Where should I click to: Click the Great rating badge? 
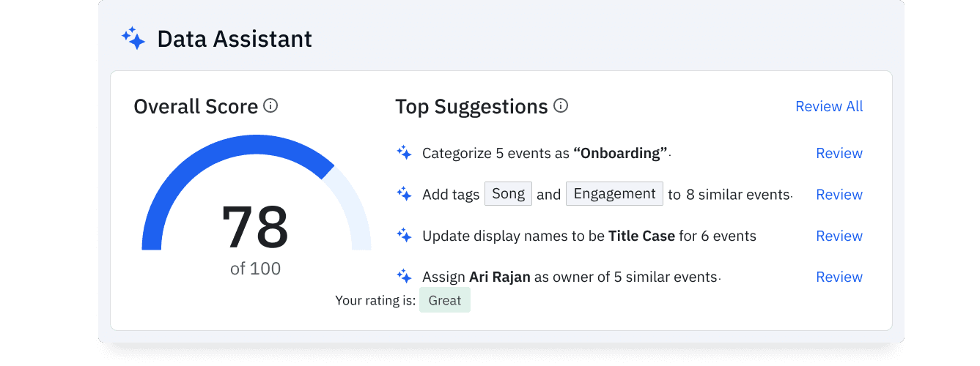coord(445,300)
